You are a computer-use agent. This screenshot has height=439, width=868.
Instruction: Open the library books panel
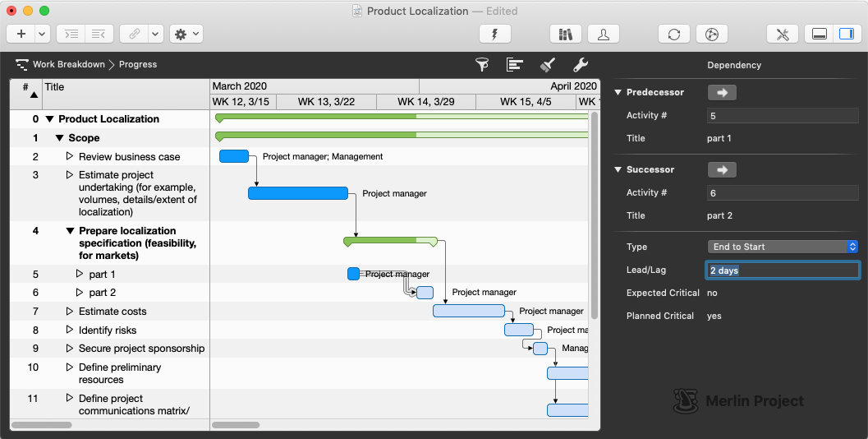pyautogui.click(x=565, y=34)
